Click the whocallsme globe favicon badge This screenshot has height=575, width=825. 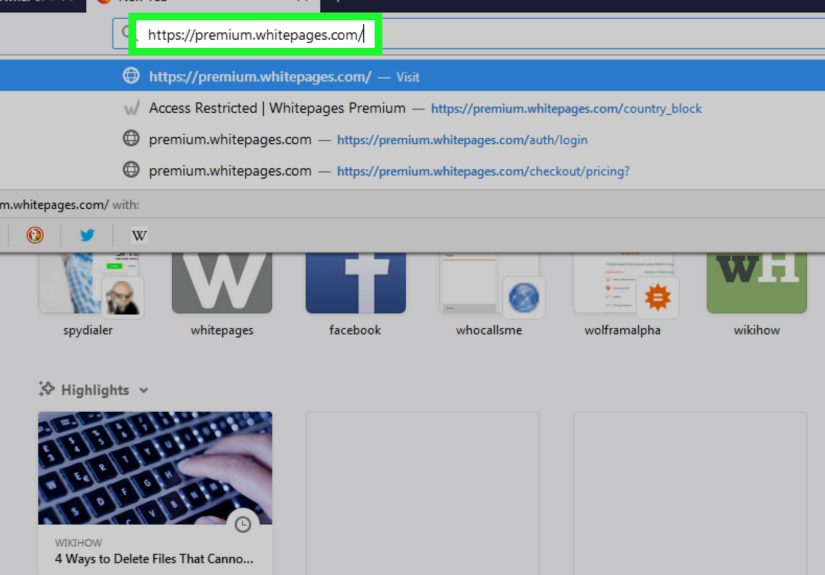click(524, 297)
